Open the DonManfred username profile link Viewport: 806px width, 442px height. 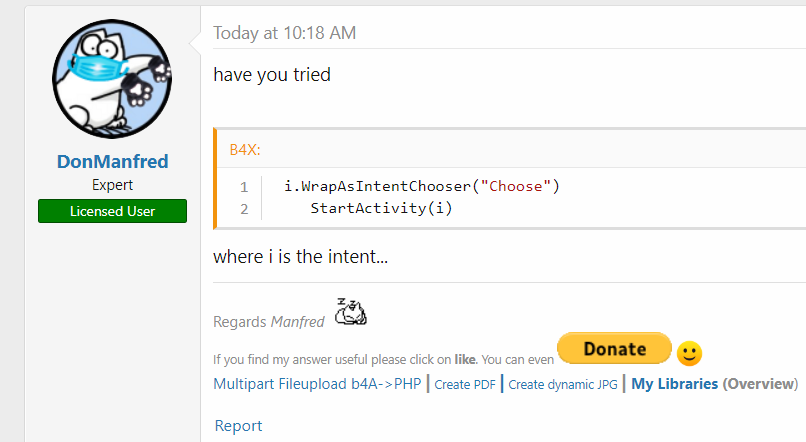click(112, 162)
